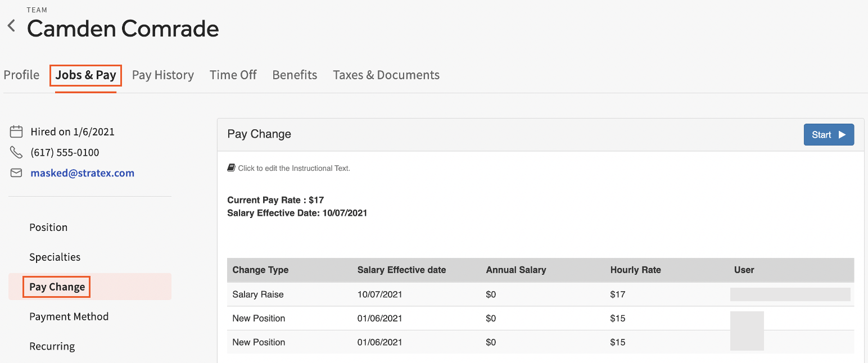This screenshot has height=363, width=868.
Task: Open the Taxes & Documents tab
Action: (386, 75)
